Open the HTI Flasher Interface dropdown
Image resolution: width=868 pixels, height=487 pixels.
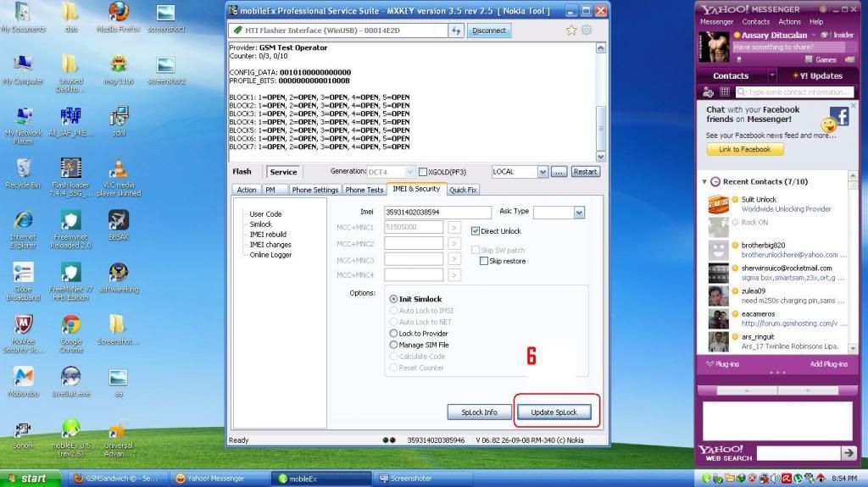(339, 30)
